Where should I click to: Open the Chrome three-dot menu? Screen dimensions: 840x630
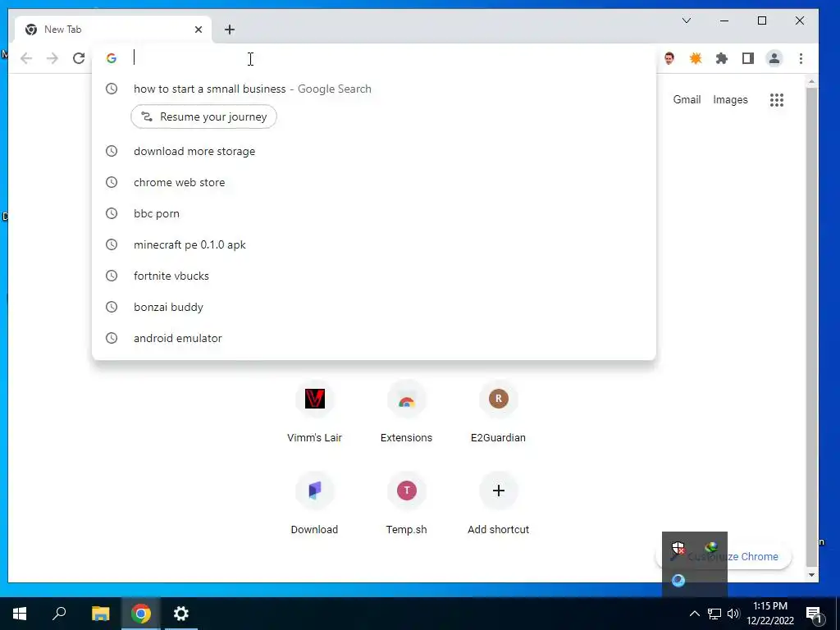(801, 58)
